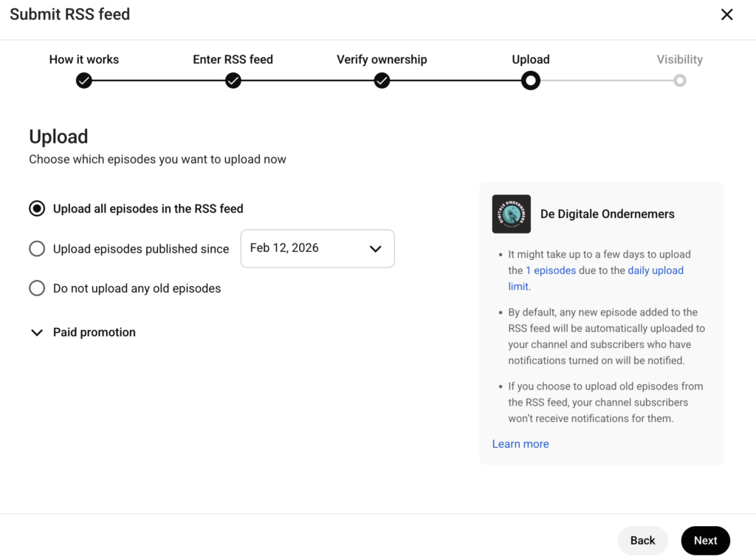Click the chevron arrow on the date selector

(x=375, y=249)
